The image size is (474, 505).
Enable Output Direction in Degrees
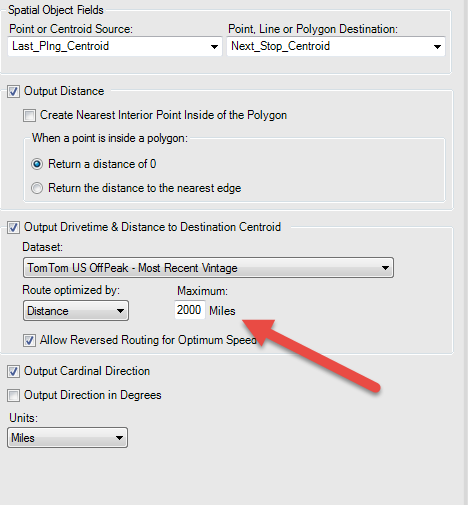click(x=13, y=395)
